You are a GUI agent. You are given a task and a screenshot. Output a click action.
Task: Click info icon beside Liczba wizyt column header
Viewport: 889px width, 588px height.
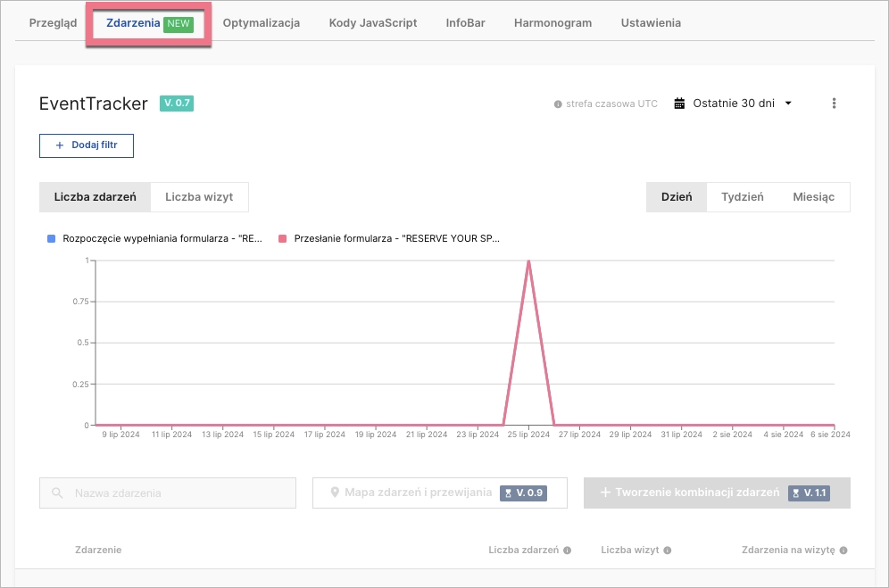[667, 551]
